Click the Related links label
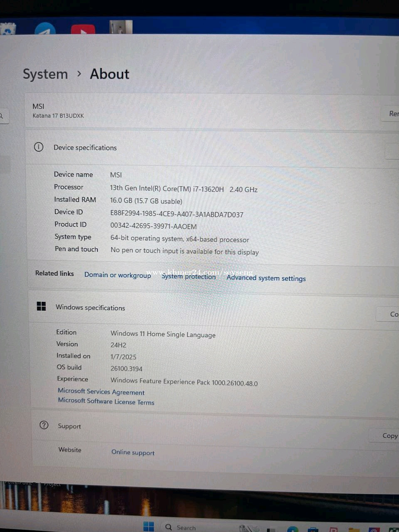399x532 pixels. tap(54, 273)
